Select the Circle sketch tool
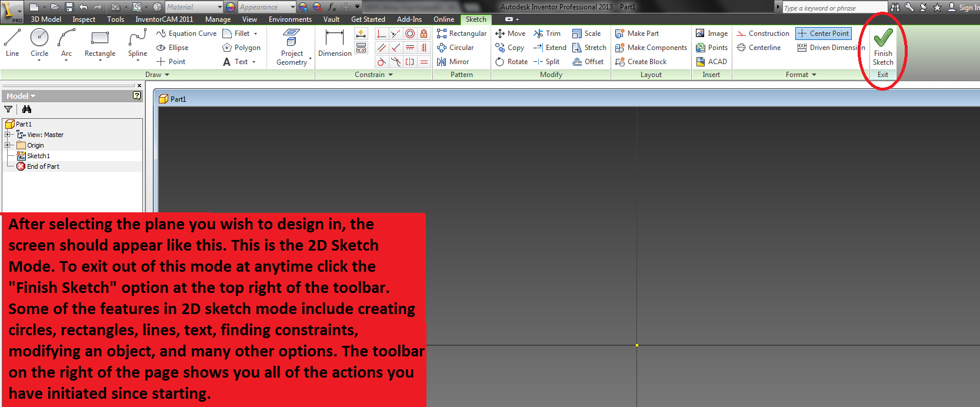 pos(39,42)
